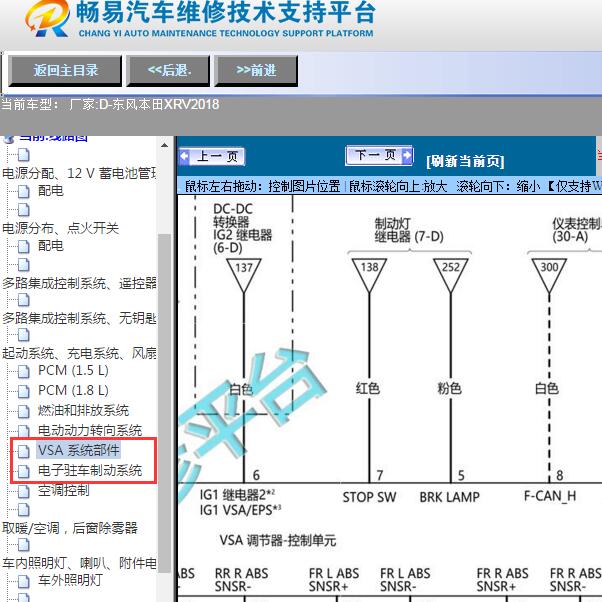Select PCM (1.5 L) tree item
This screenshot has height=602, width=602.
[x=73, y=370]
